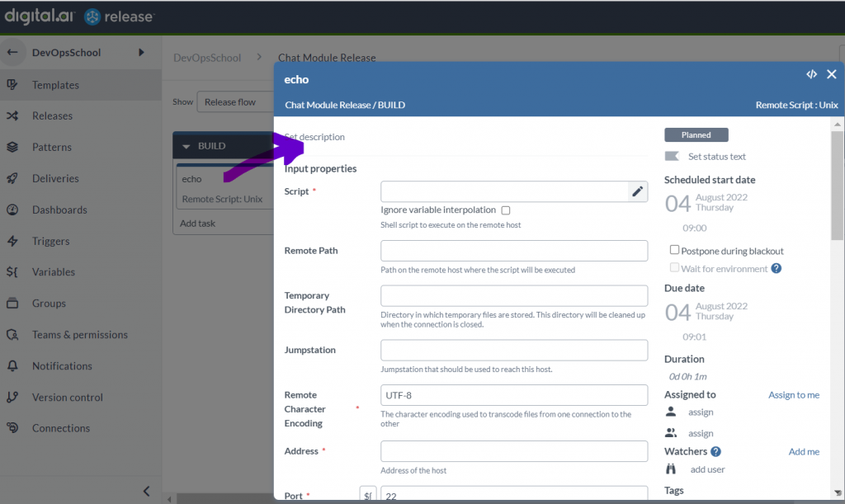Collapse the BUILD phase triangle
Image resolution: width=845 pixels, height=504 pixels.
coord(186,147)
